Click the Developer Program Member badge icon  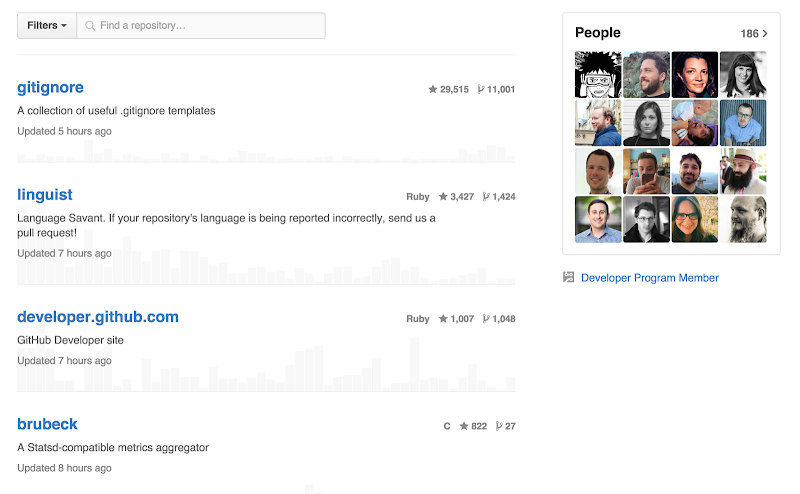[x=568, y=277]
